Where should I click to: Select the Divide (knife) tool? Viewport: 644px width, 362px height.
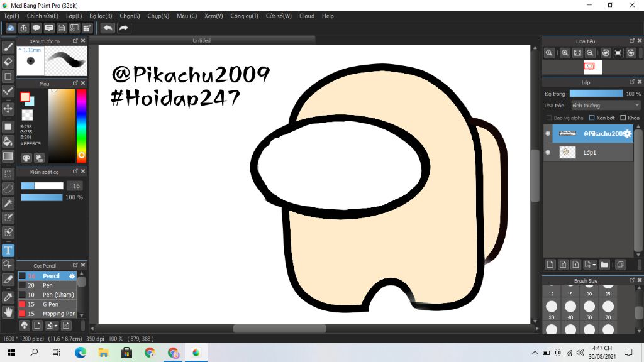coord(8,279)
